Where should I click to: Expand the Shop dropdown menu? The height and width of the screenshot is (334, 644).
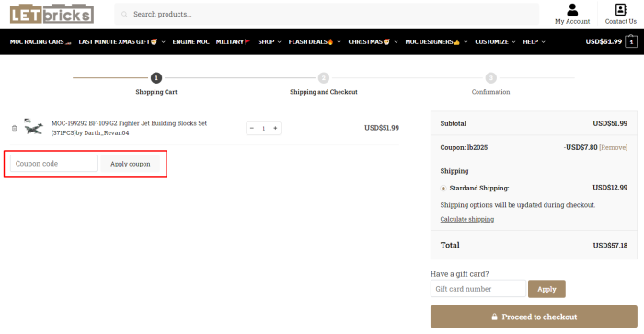pyautogui.click(x=270, y=42)
